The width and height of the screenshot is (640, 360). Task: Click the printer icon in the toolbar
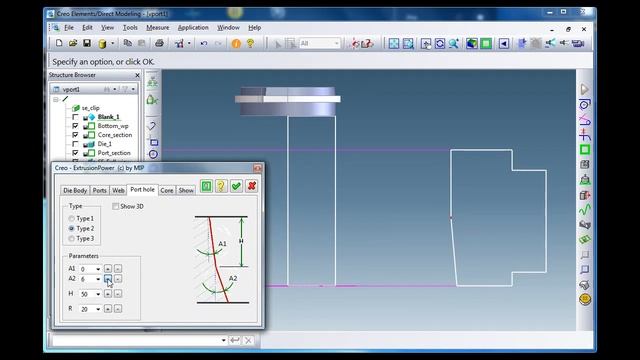[159, 43]
